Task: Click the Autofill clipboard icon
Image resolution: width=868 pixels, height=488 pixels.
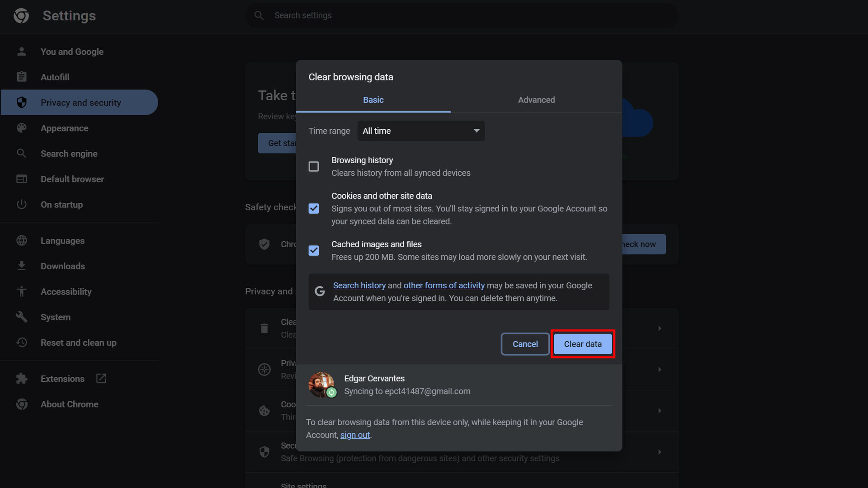Action: 21,77
